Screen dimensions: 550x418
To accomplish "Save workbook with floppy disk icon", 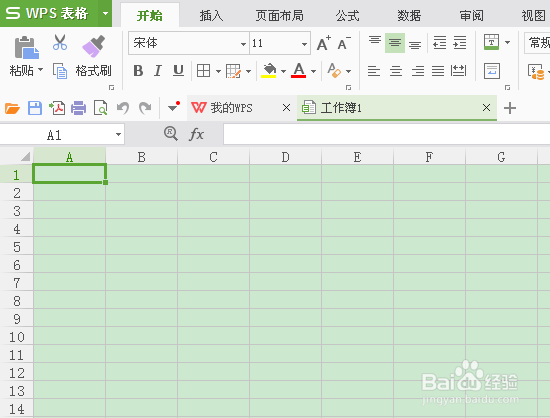I will [x=35, y=108].
